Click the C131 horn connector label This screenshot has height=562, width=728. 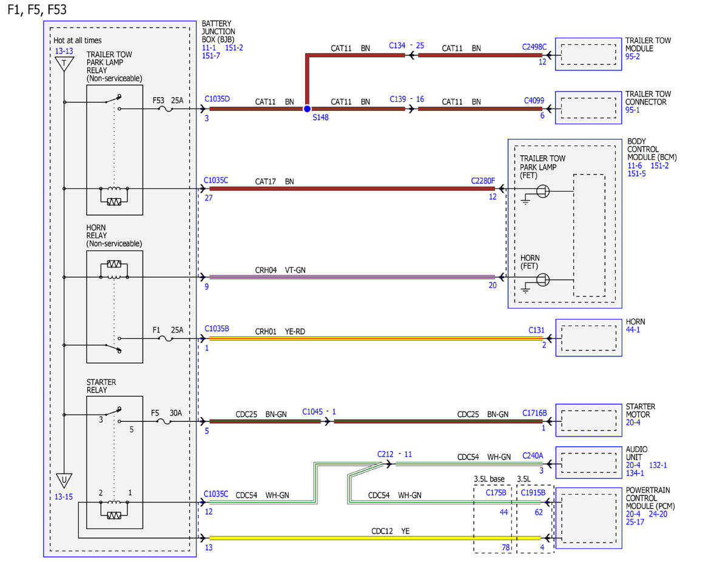(x=537, y=329)
